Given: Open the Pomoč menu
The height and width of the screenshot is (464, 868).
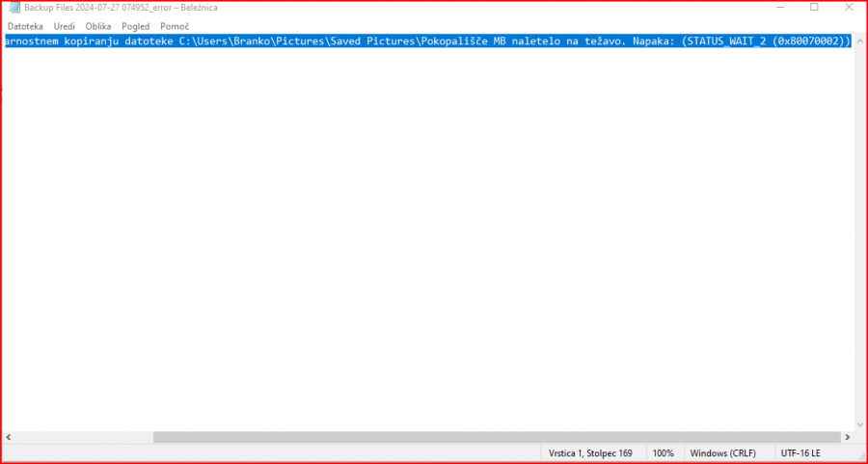Looking at the screenshot, I should pyautogui.click(x=175, y=26).
